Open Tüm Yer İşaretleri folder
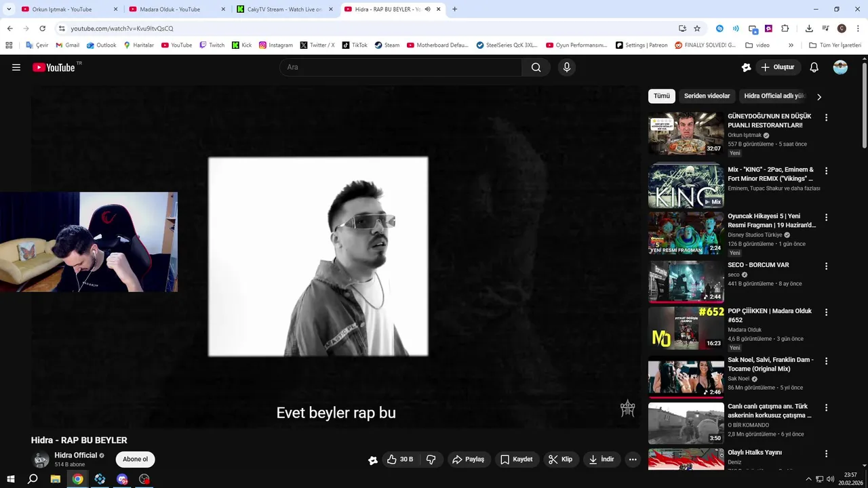The image size is (868, 488). point(835,45)
